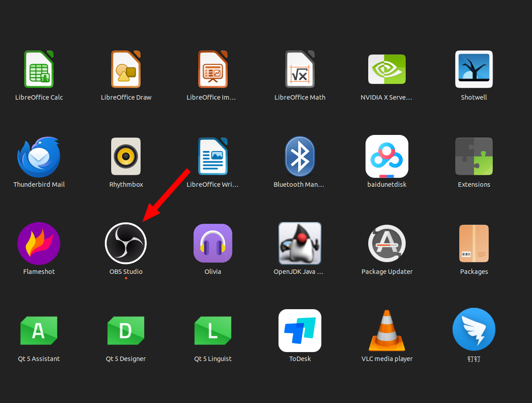Viewport: 532px width, 403px height.
Task: Click the "Thunderbird Mail" label text
Action: pyautogui.click(x=39, y=185)
